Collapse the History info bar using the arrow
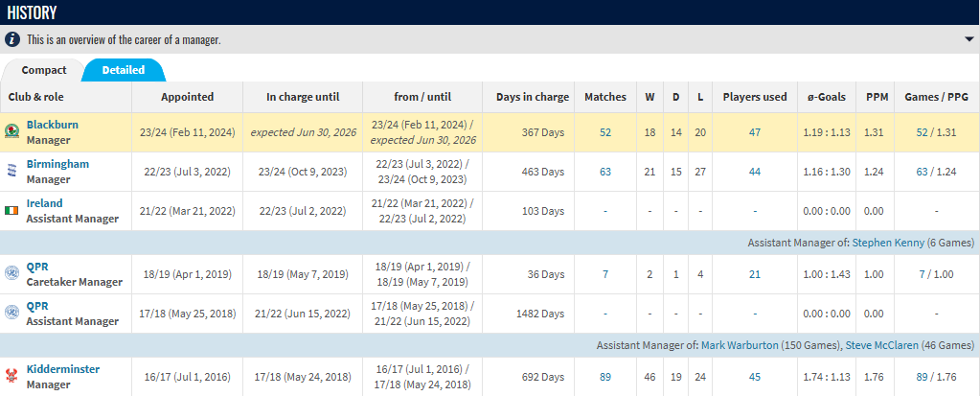 (969, 39)
